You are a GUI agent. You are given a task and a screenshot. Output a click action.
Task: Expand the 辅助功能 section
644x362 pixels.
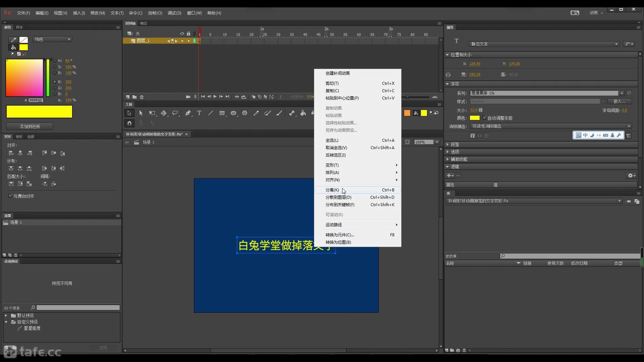tap(447, 159)
